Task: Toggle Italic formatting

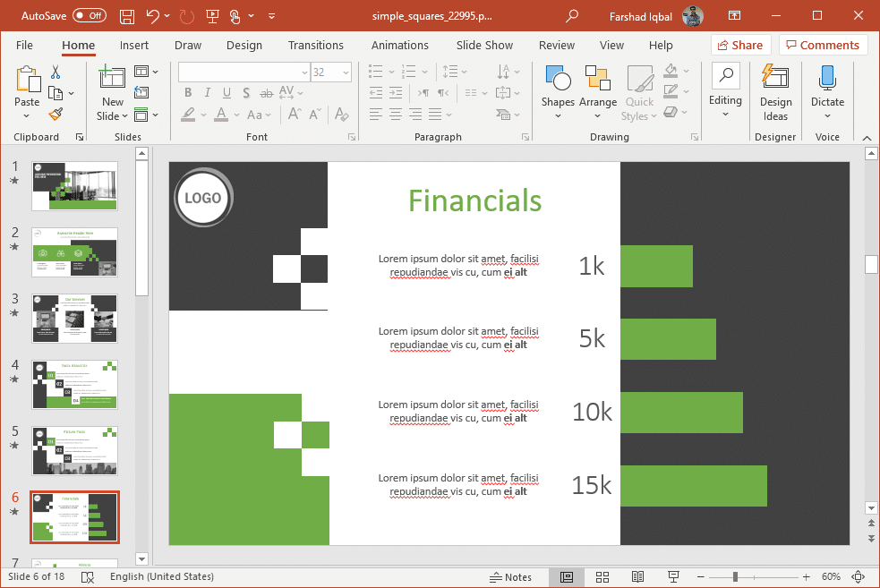Action: [x=208, y=93]
